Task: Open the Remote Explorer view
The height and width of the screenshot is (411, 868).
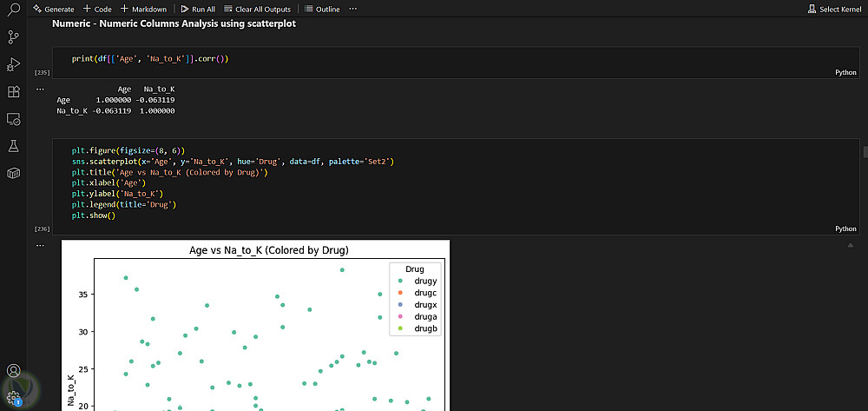Action: (x=13, y=118)
